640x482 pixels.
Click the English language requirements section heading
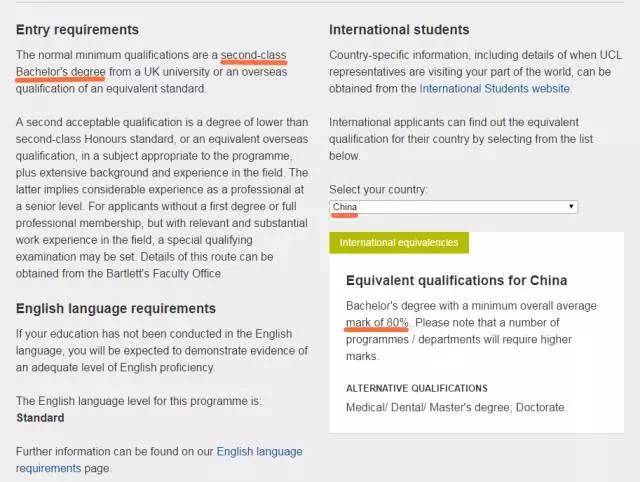coord(116,308)
